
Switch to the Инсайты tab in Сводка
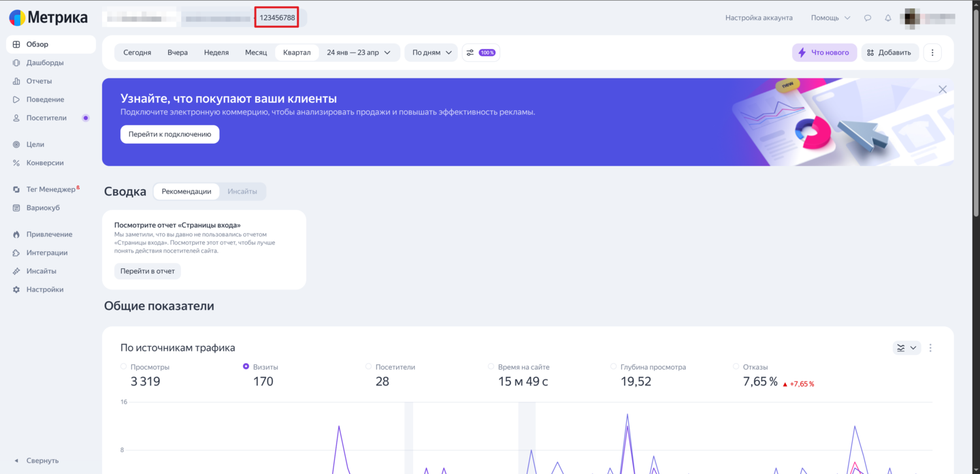coord(242,191)
